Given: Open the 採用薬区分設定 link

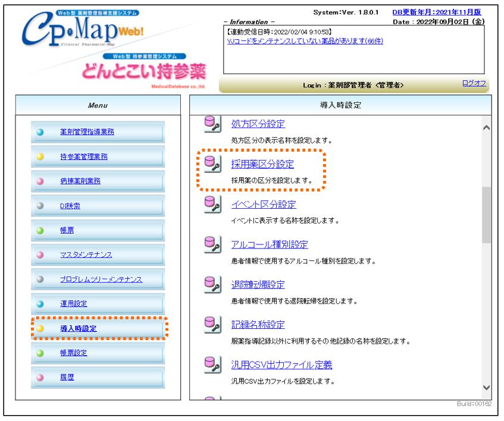Looking at the screenshot, I should (262, 164).
